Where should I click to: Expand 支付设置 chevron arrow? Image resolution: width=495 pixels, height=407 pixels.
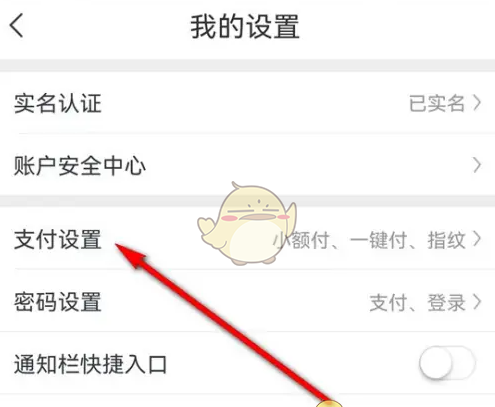(478, 239)
